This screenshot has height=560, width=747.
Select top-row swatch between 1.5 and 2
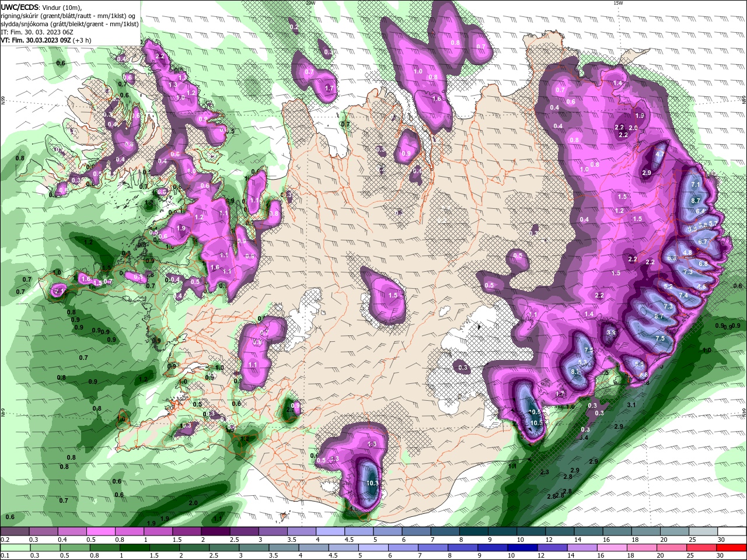187,531
